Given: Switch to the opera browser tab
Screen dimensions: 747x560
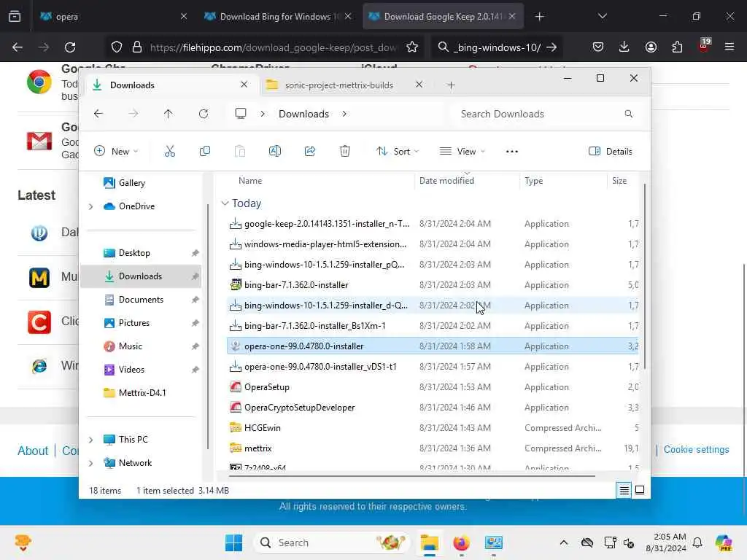Looking at the screenshot, I should coord(107,17).
